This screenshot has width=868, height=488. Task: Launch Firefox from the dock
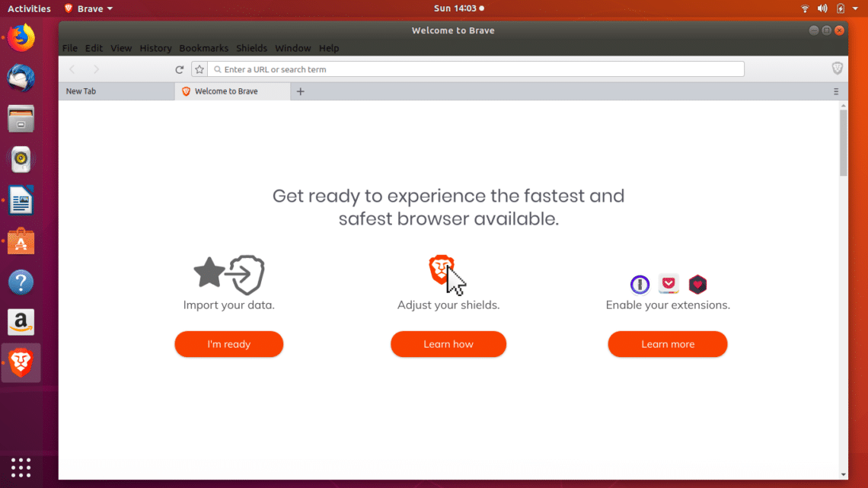(21, 37)
